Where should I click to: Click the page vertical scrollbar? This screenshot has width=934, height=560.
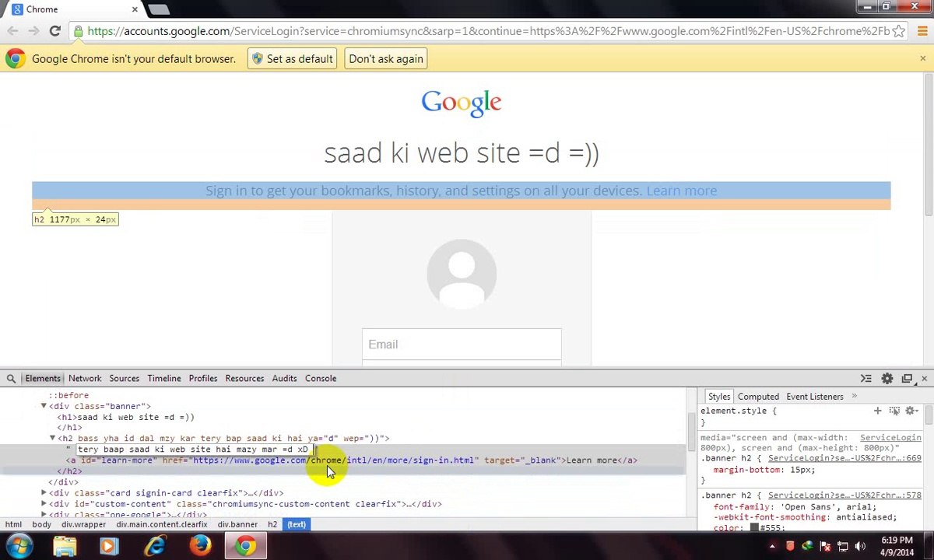pos(929,145)
